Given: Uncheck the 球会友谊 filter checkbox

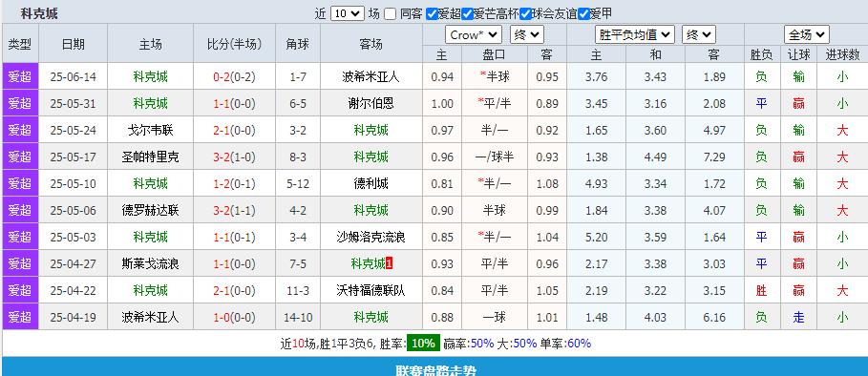Looking at the screenshot, I should click(525, 14).
